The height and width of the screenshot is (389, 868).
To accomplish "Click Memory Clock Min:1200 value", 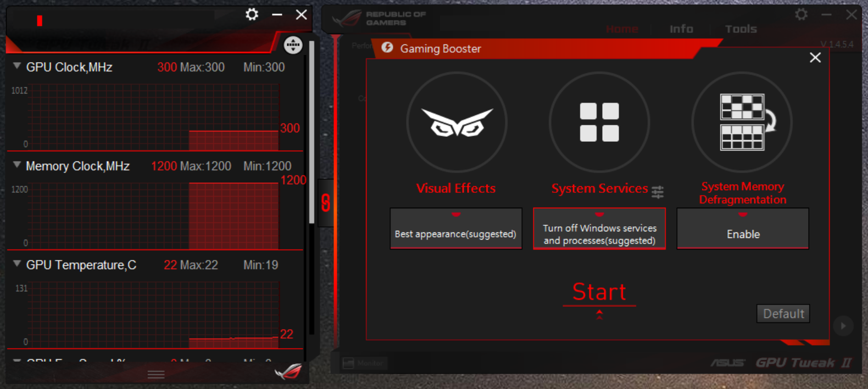I will click(x=268, y=166).
